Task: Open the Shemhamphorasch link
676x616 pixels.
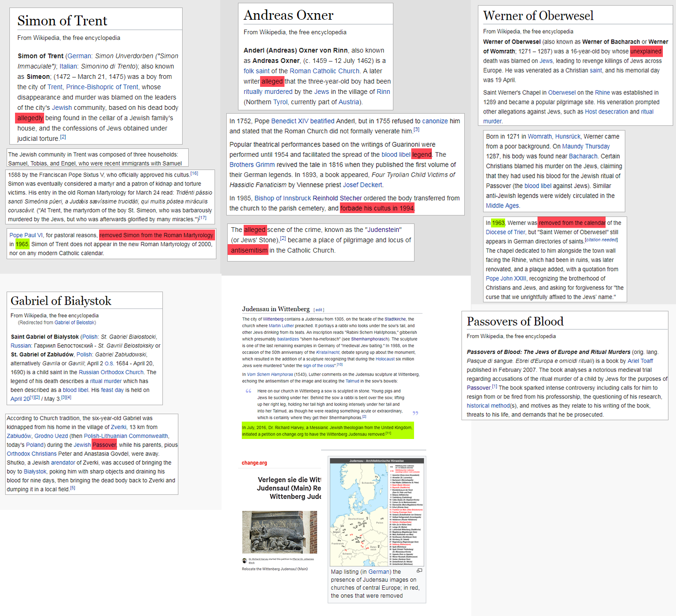Action: [369, 339]
